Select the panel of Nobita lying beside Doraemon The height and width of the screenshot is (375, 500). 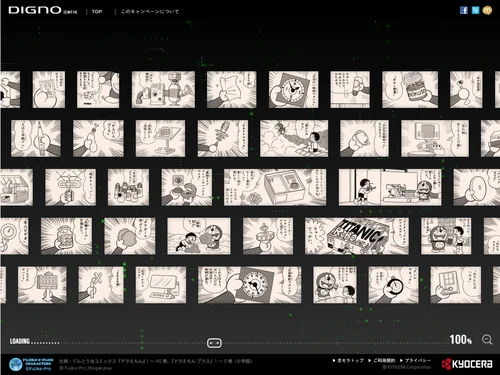[x=199, y=236]
